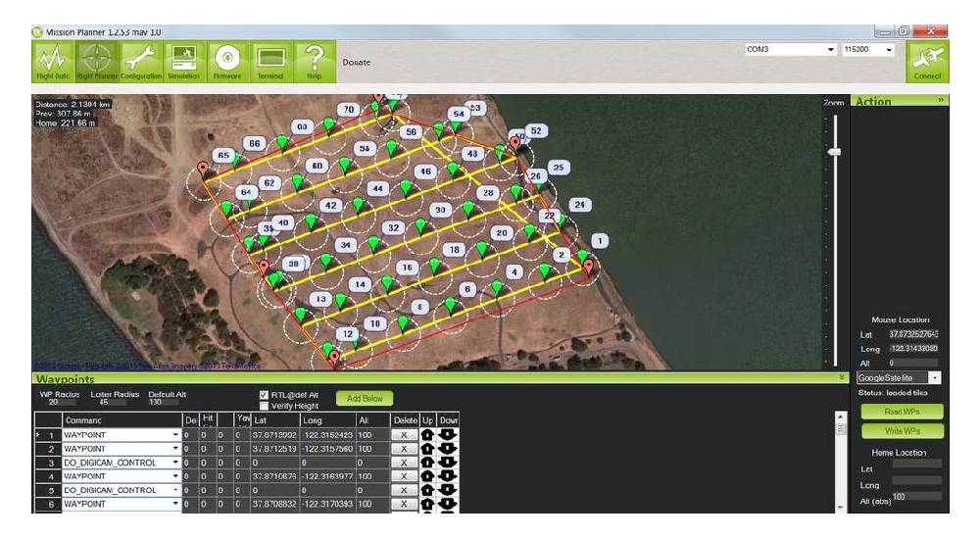Open the Help question mark icon
Viewport: 980px width, 539px height.
(x=315, y=65)
